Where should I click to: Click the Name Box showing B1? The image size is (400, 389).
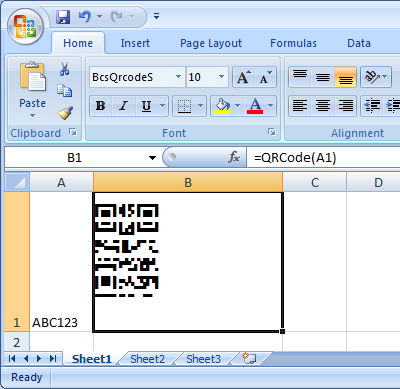(x=75, y=157)
